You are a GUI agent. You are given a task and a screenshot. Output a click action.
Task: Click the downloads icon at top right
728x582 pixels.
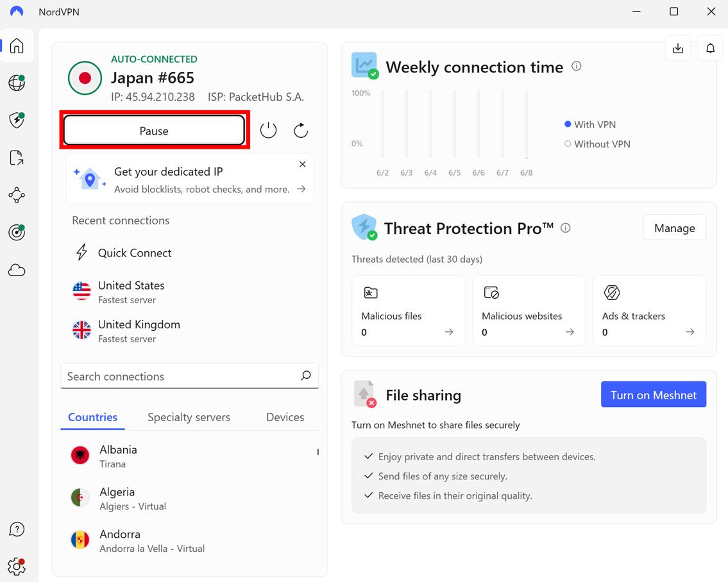(x=678, y=48)
